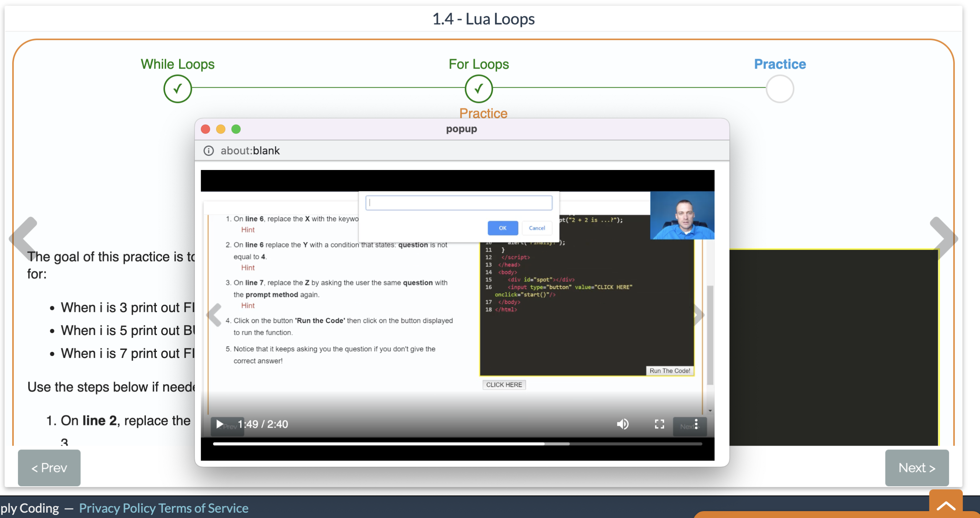Image resolution: width=980 pixels, height=518 pixels.
Task: Click the info icon beside about:blank
Action: (x=209, y=151)
